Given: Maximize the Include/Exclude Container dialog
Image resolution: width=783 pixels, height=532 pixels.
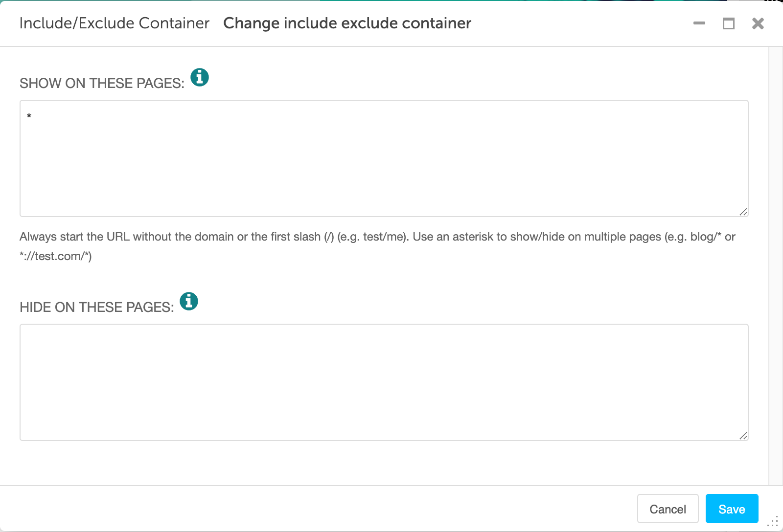Looking at the screenshot, I should coord(729,23).
